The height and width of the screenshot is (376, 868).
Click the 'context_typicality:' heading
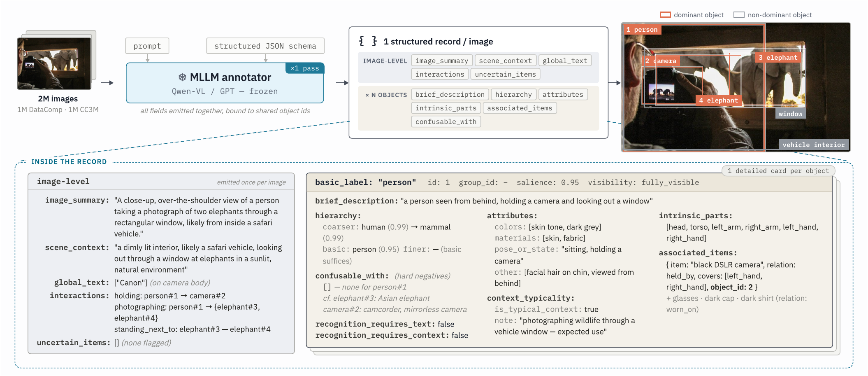(x=531, y=298)
